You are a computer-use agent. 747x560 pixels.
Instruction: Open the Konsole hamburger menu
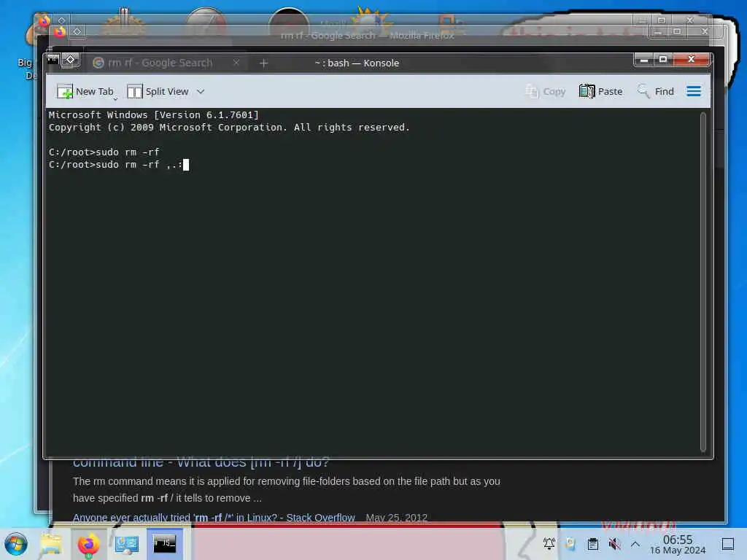tap(694, 91)
